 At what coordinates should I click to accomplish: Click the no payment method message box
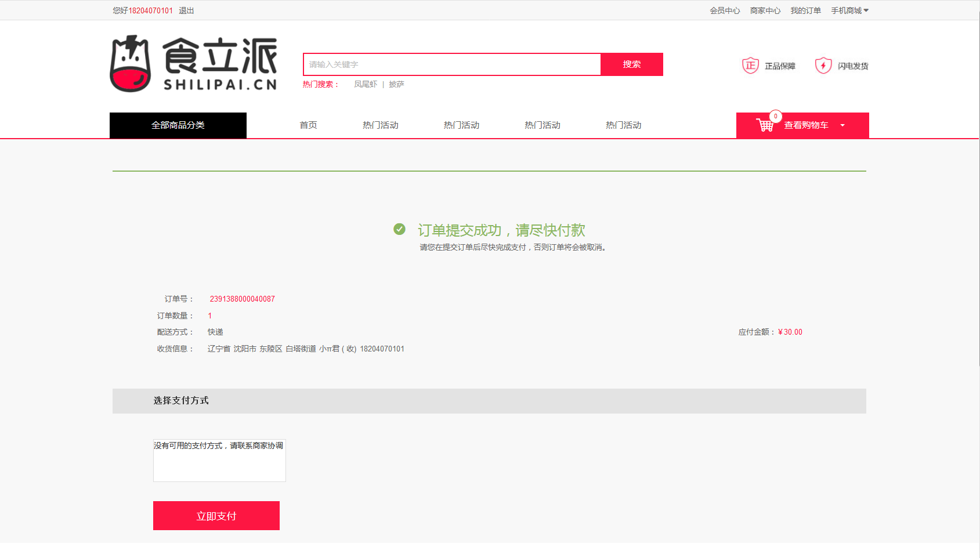pos(219,461)
